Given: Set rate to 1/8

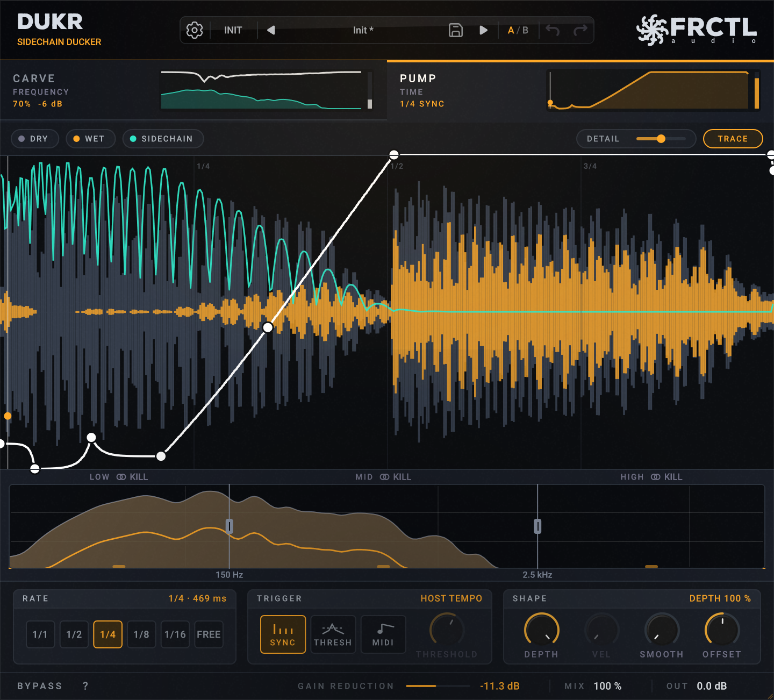Looking at the screenshot, I should [x=141, y=634].
